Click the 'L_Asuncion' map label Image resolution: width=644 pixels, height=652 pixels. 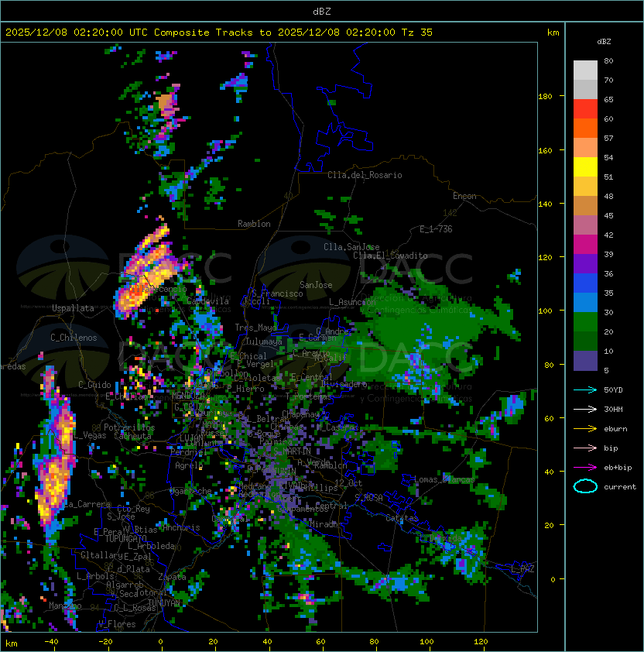pos(352,302)
